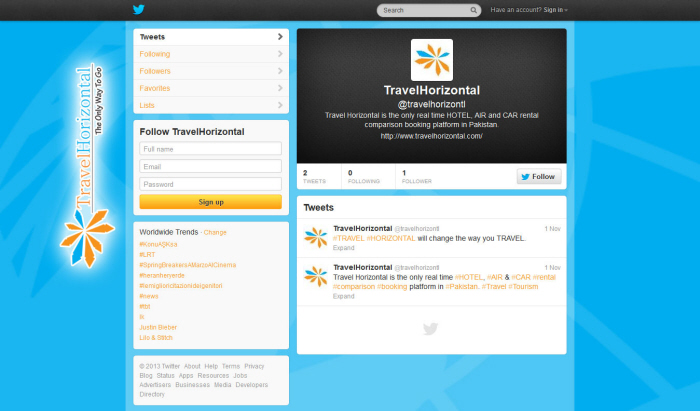700x411 pixels.
Task: Click the #HORIZONTAL hashtag
Action: point(391,238)
